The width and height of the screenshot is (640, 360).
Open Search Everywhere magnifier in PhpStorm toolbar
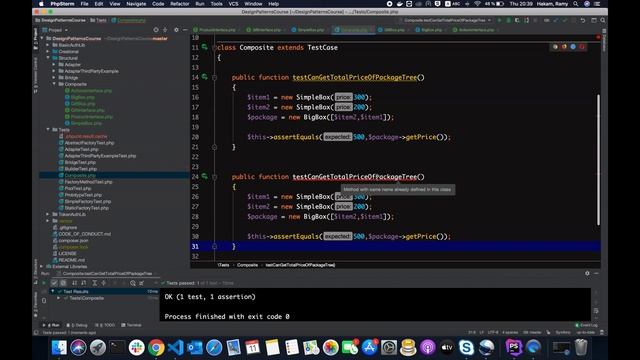point(603,20)
